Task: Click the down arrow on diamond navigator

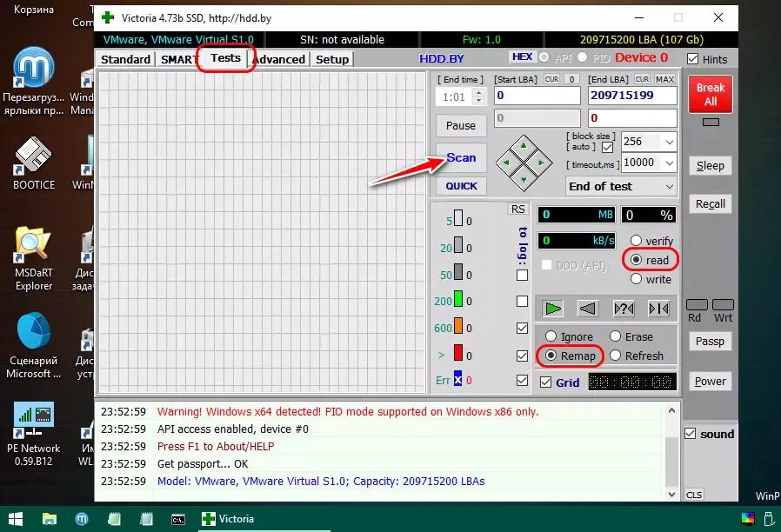Action: 524,180
